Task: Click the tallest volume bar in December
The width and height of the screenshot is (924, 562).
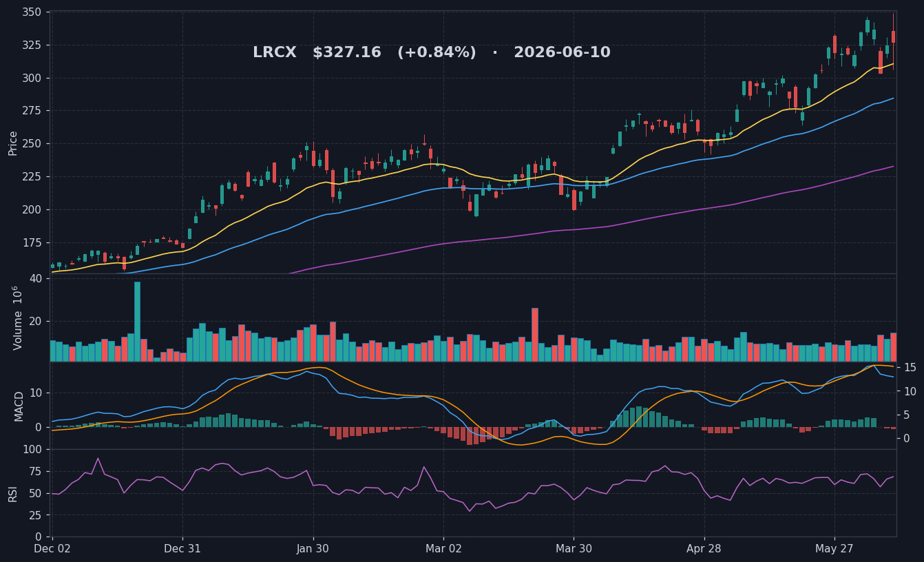Action: pos(137,322)
